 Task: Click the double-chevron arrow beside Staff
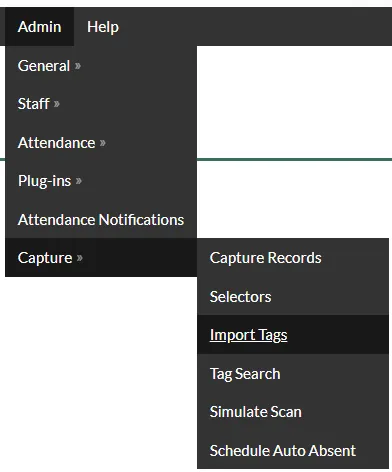tap(57, 104)
